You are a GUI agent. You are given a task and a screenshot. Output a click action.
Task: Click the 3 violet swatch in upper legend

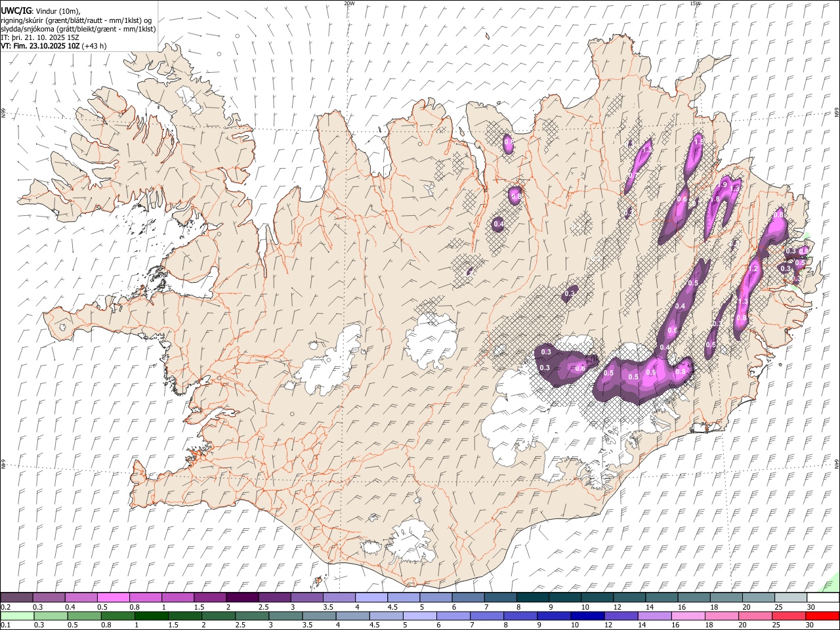[306, 598]
